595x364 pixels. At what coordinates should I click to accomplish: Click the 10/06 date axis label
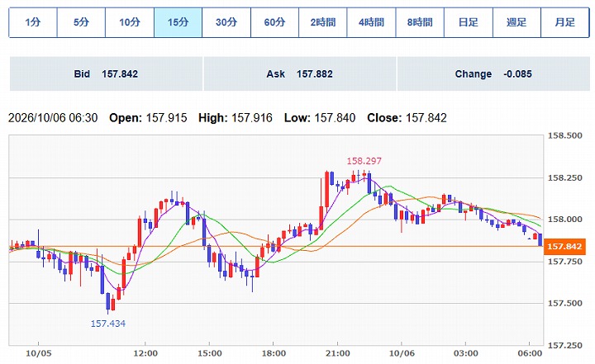402,353
